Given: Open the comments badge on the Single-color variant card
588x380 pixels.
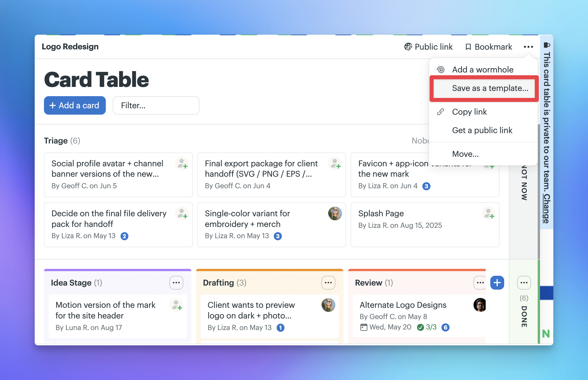Looking at the screenshot, I should pos(278,236).
